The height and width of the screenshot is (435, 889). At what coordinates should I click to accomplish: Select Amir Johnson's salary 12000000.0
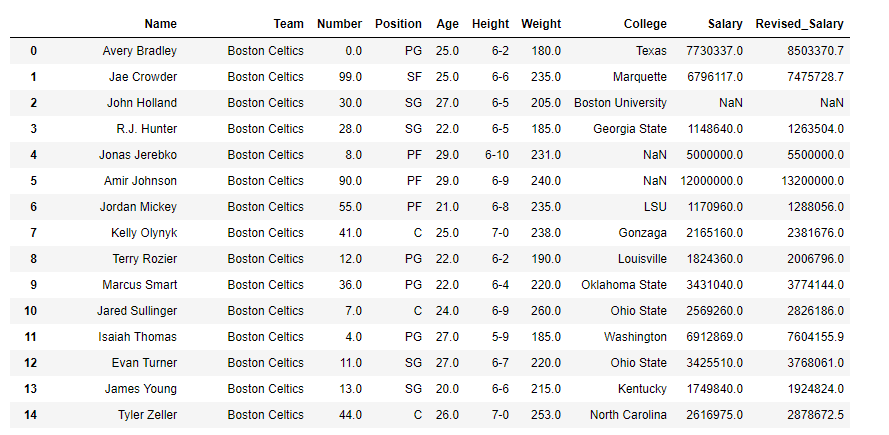click(712, 181)
